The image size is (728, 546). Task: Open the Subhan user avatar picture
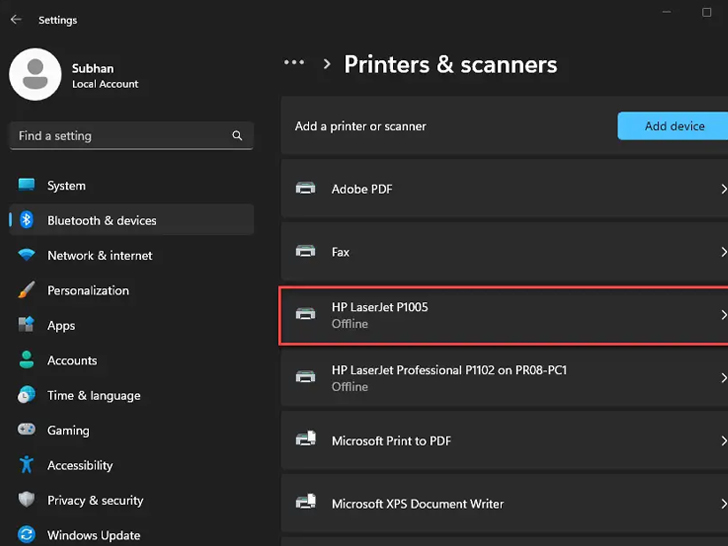(x=35, y=74)
